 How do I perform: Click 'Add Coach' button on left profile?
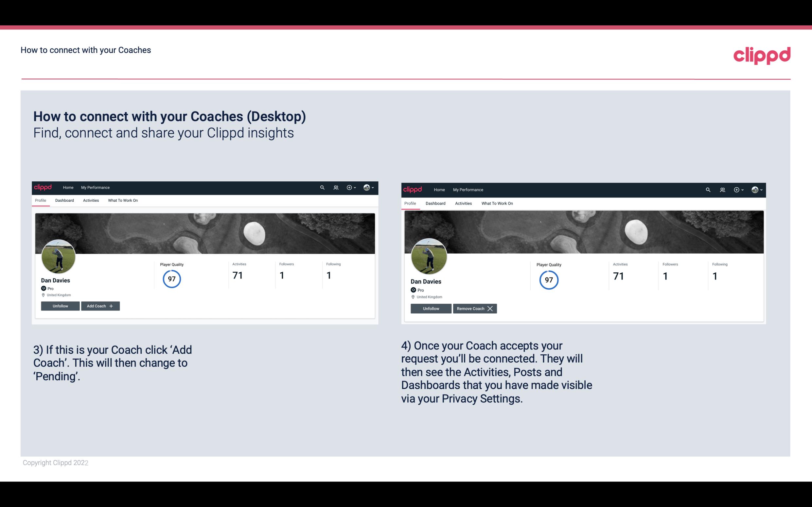click(x=99, y=306)
